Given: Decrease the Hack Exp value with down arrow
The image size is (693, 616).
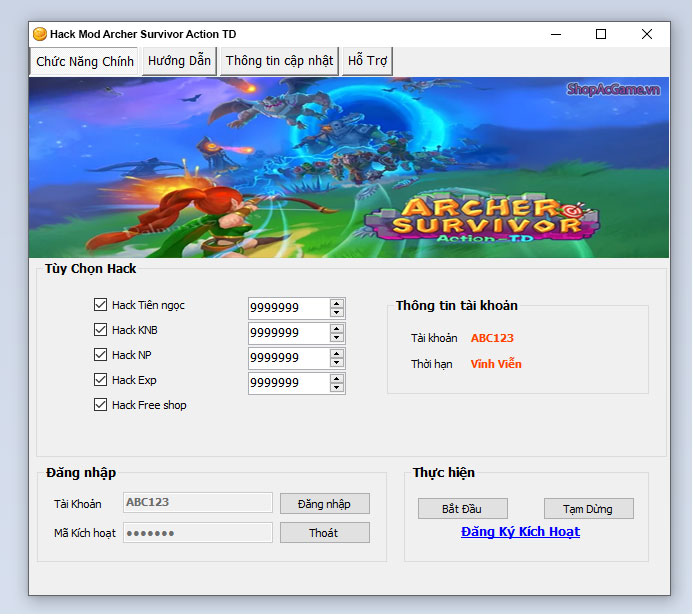Looking at the screenshot, I should (x=337, y=388).
